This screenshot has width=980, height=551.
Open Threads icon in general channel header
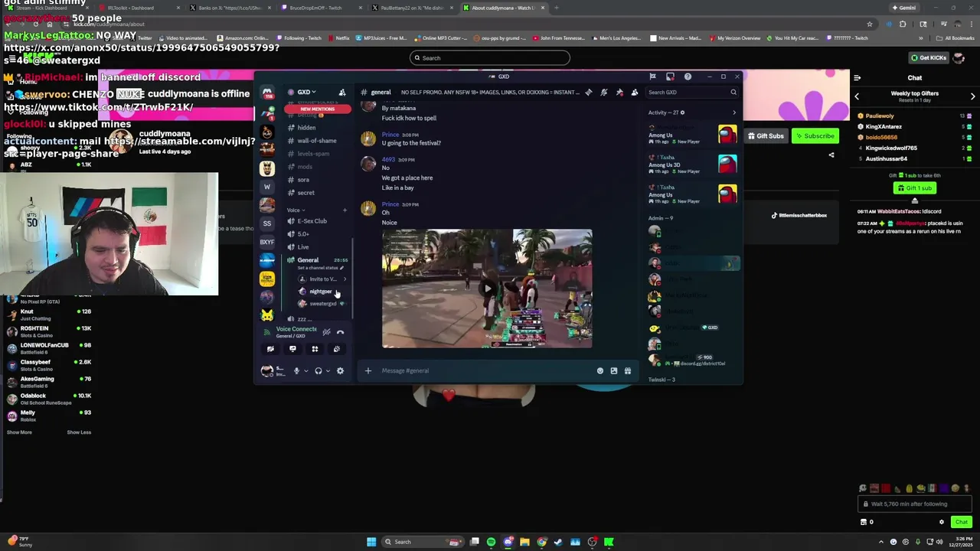coord(588,93)
